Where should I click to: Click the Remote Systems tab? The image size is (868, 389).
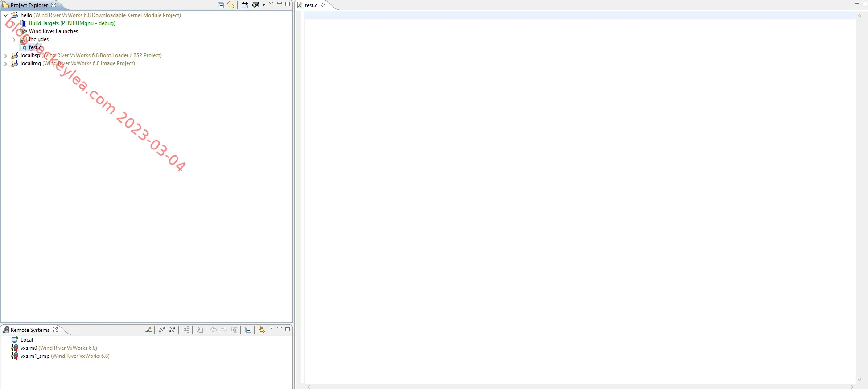pos(30,330)
